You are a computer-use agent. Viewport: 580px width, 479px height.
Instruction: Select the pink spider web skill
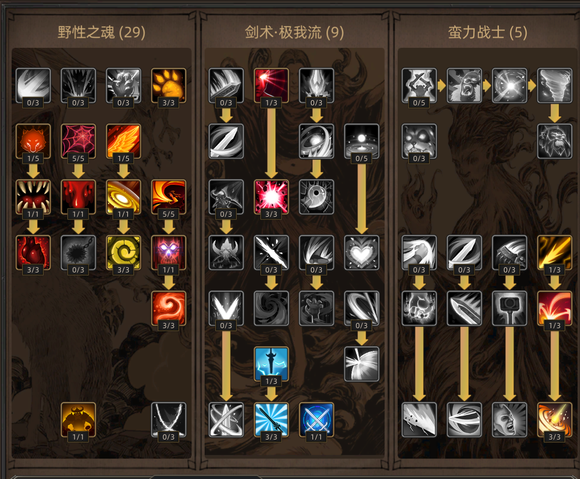point(78,141)
